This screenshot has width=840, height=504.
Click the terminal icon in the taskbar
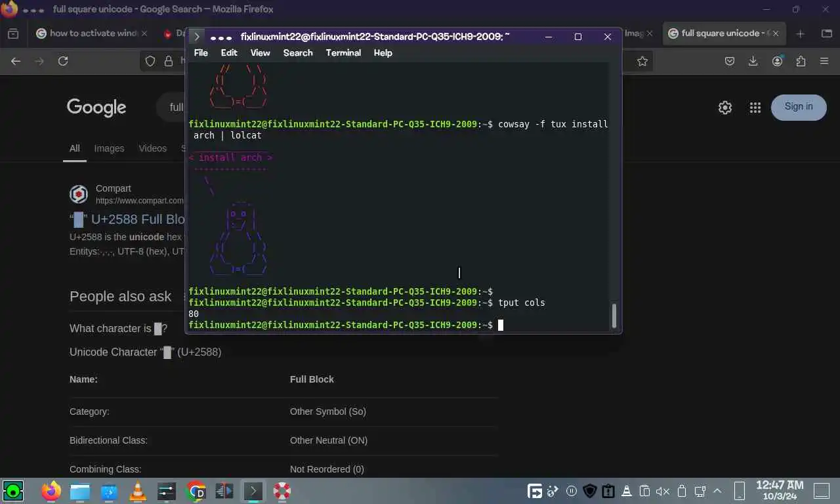(253, 491)
